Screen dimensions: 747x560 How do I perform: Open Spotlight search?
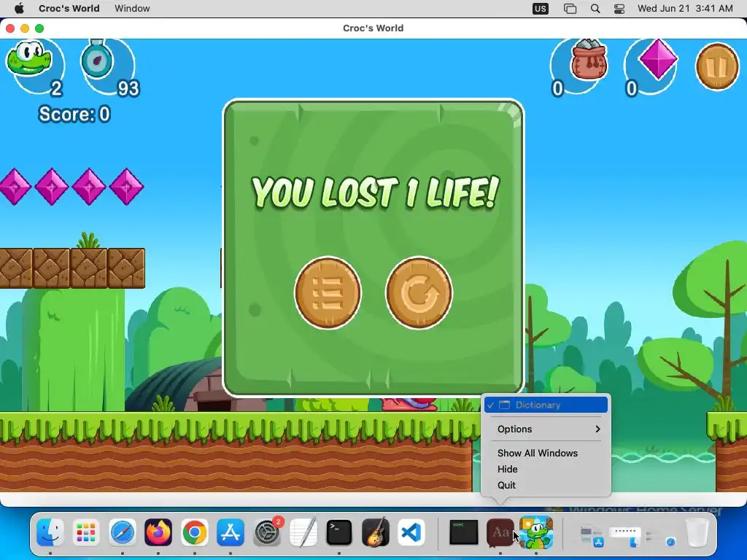pyautogui.click(x=595, y=9)
